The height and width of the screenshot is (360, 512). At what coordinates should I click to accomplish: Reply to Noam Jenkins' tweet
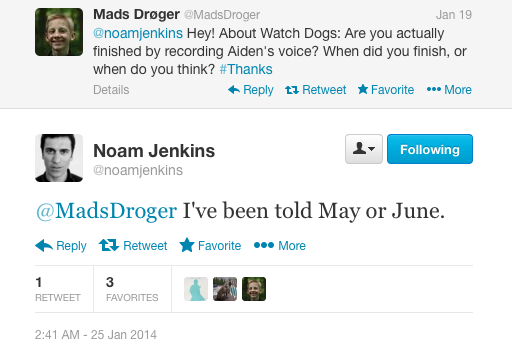click(61, 246)
